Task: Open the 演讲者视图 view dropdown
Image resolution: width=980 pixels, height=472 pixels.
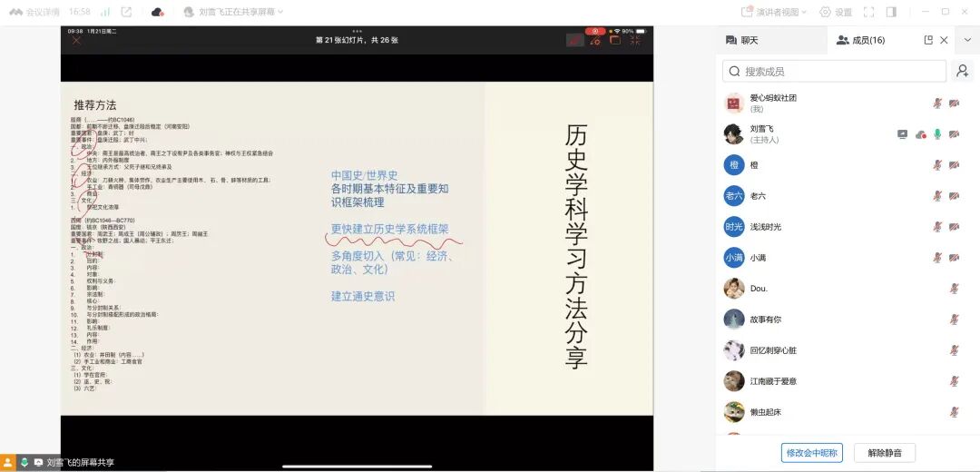Action: (x=774, y=12)
